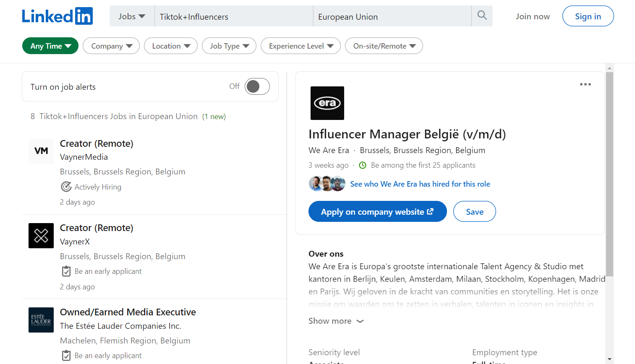Toggle the job alerts switch on
This screenshot has width=635, height=364.
tap(257, 86)
